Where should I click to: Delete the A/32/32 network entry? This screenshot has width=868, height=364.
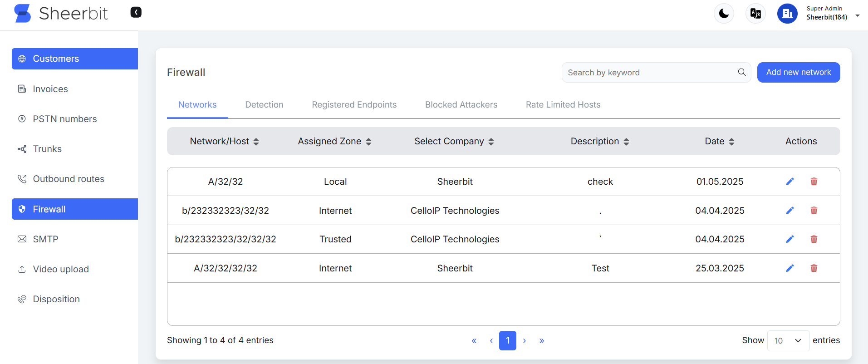point(814,182)
